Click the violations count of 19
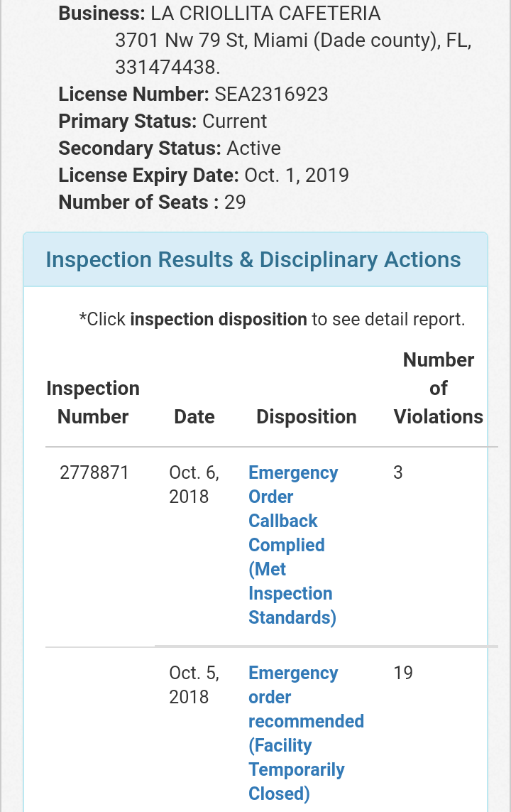The width and height of the screenshot is (511, 812). 403,673
